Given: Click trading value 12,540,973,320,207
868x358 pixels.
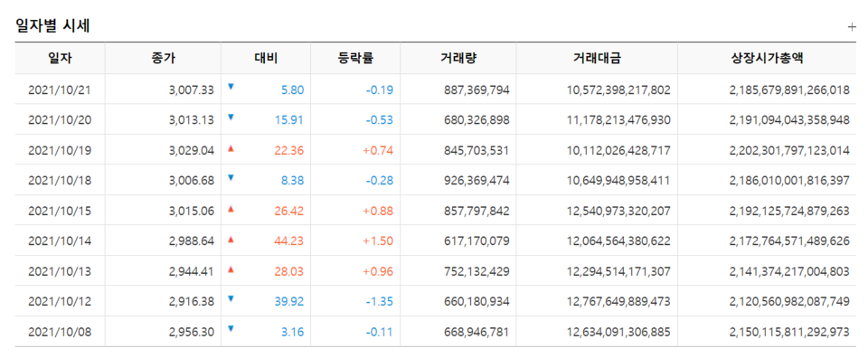Looking at the screenshot, I should pos(618,211).
